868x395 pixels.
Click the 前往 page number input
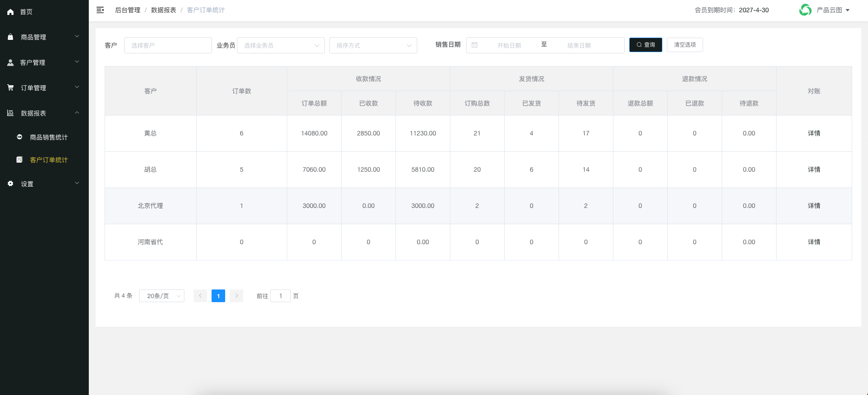(x=280, y=296)
